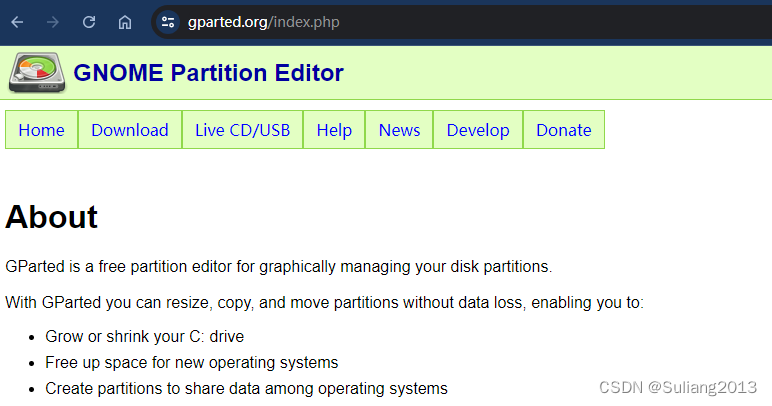Reload the page with the refresh icon
The height and width of the screenshot is (406, 772).
click(89, 22)
